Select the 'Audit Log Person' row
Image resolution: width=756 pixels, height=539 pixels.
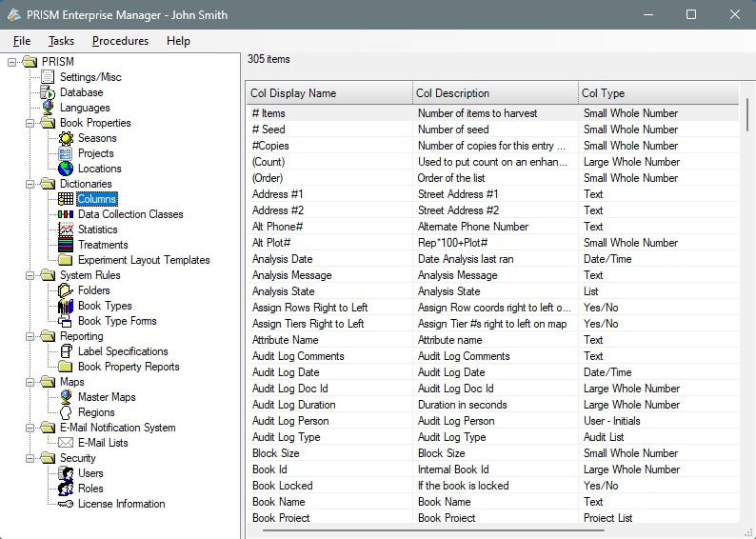[x=492, y=421]
